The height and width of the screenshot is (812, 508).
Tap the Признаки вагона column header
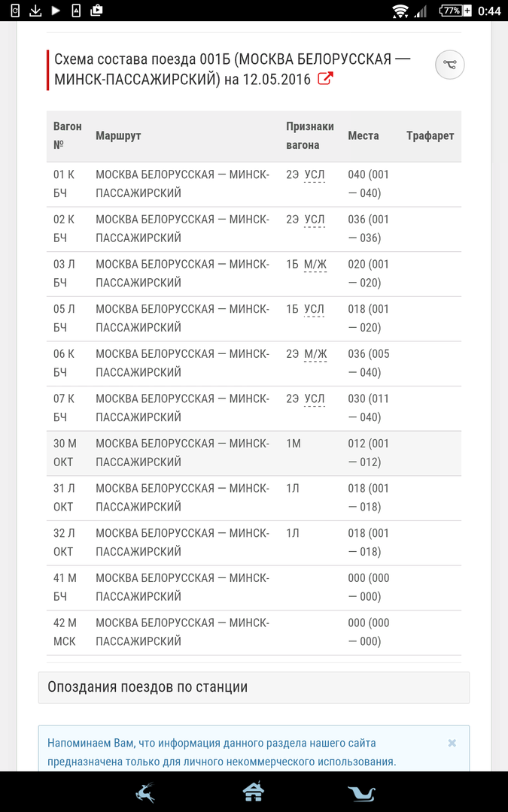pyautogui.click(x=309, y=136)
